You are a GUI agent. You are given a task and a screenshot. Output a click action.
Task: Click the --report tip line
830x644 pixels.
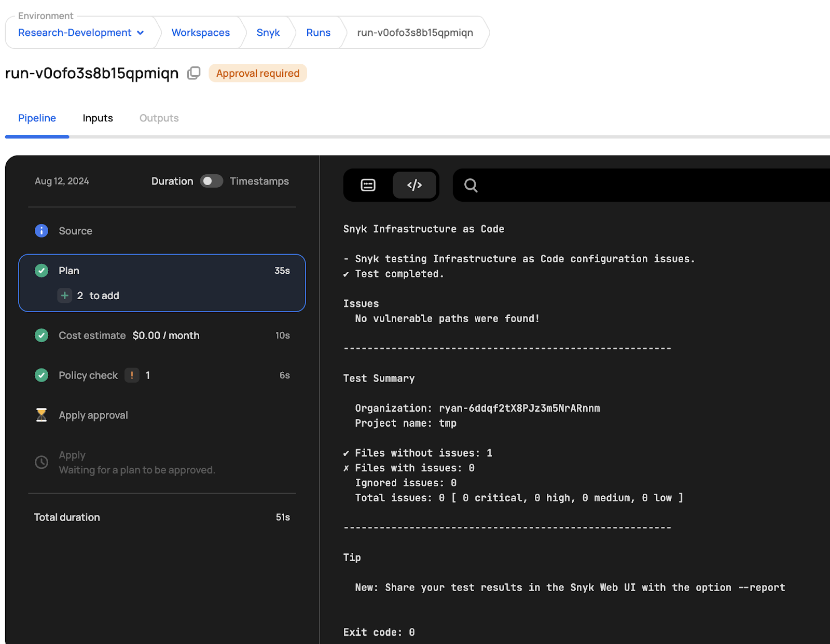[x=570, y=587]
